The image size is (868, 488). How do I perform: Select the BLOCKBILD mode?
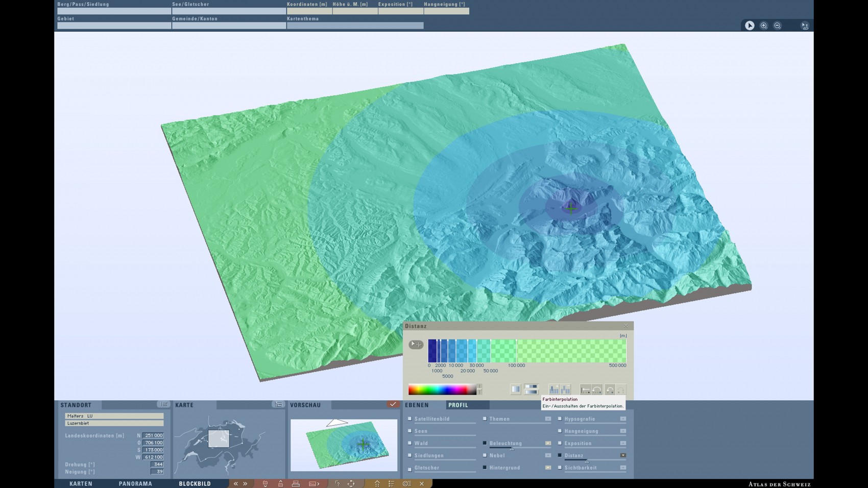click(x=195, y=483)
